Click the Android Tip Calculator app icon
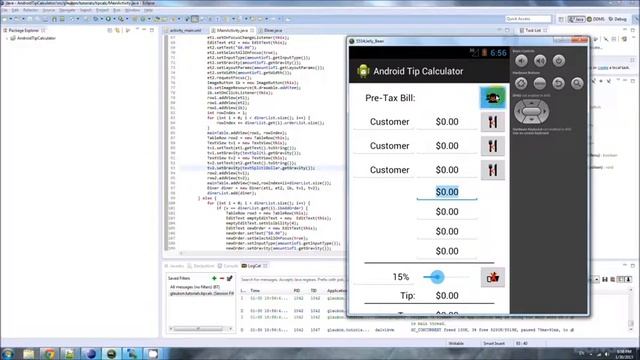The width and height of the screenshot is (640, 360). (x=363, y=71)
